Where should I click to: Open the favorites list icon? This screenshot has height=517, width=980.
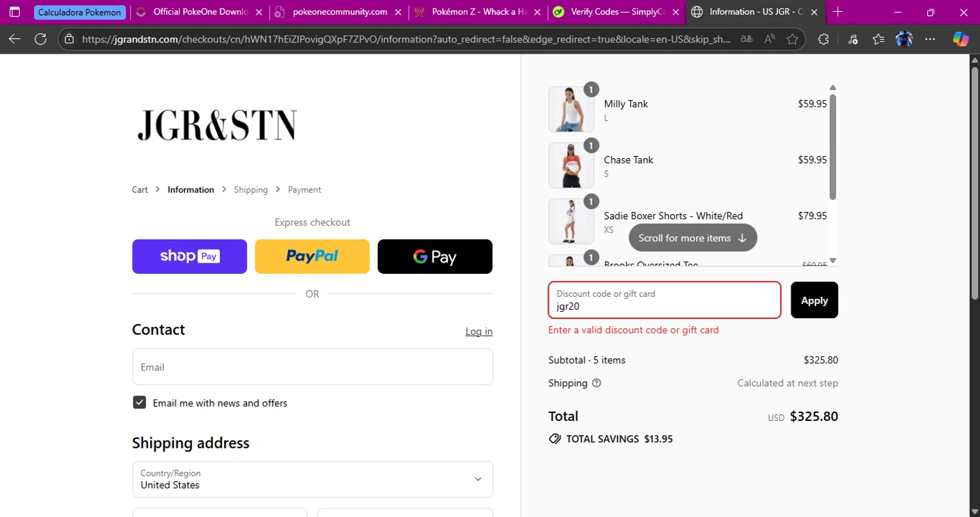tap(878, 39)
